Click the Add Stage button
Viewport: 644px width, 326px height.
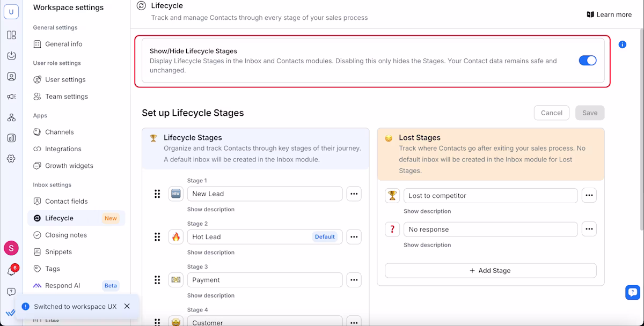[x=491, y=270]
